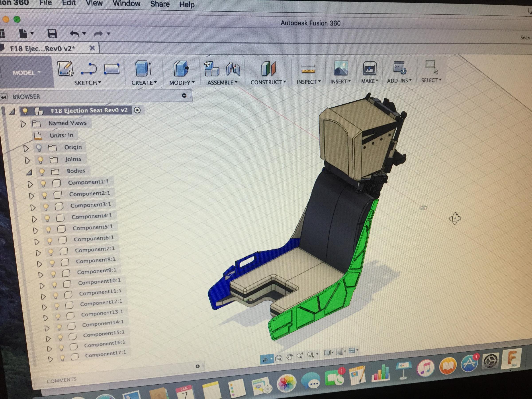The image size is (532, 399).
Task: Open the MODEL workspace dropdown
Action: click(x=26, y=73)
